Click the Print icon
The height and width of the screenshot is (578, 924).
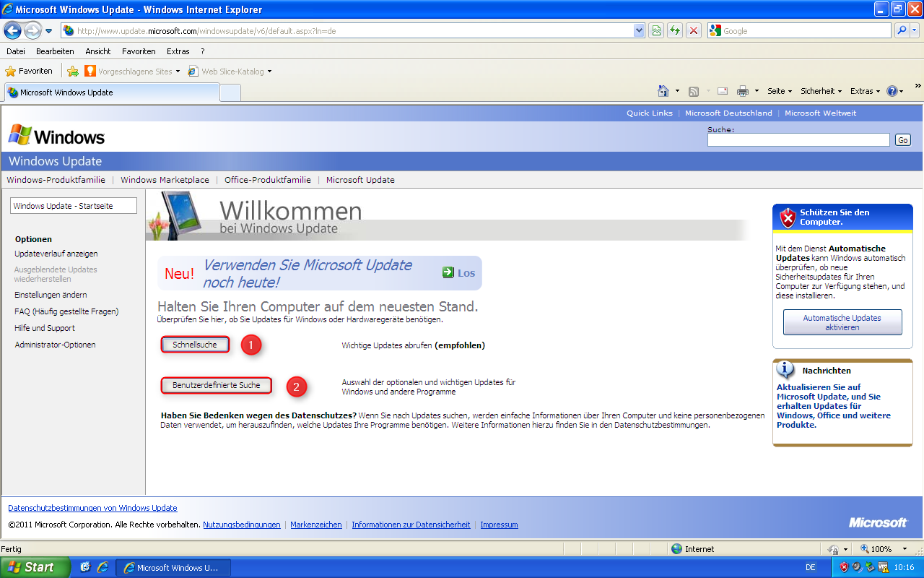pos(744,90)
